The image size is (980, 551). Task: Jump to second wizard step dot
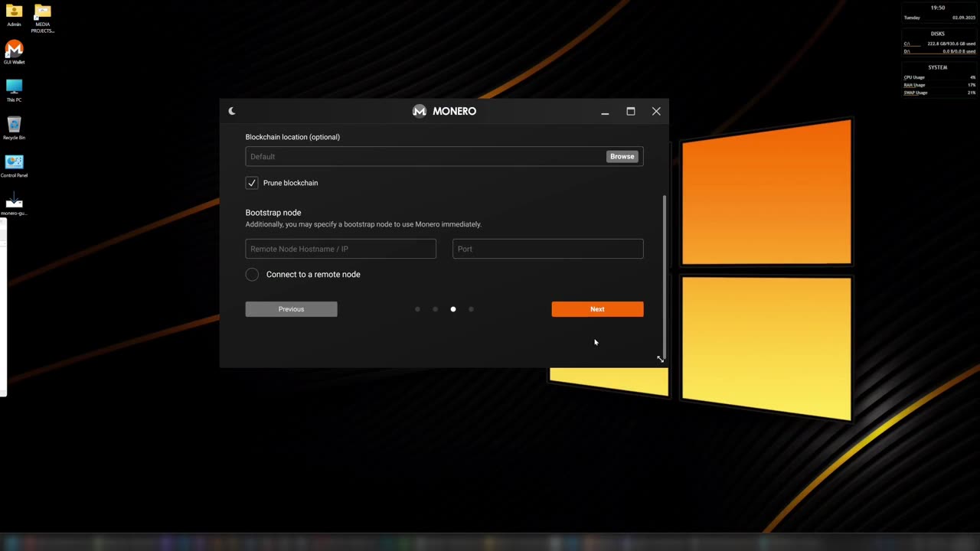pyautogui.click(x=435, y=309)
